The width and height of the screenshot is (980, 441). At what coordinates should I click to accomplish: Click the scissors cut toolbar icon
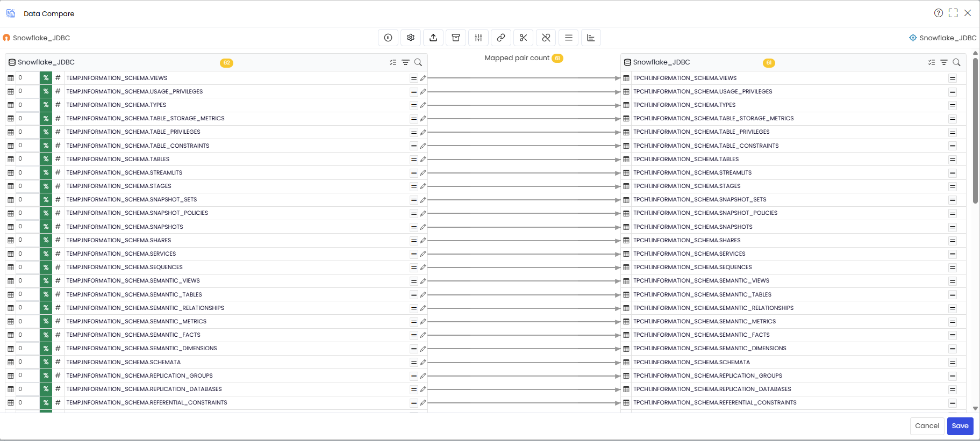pos(524,38)
